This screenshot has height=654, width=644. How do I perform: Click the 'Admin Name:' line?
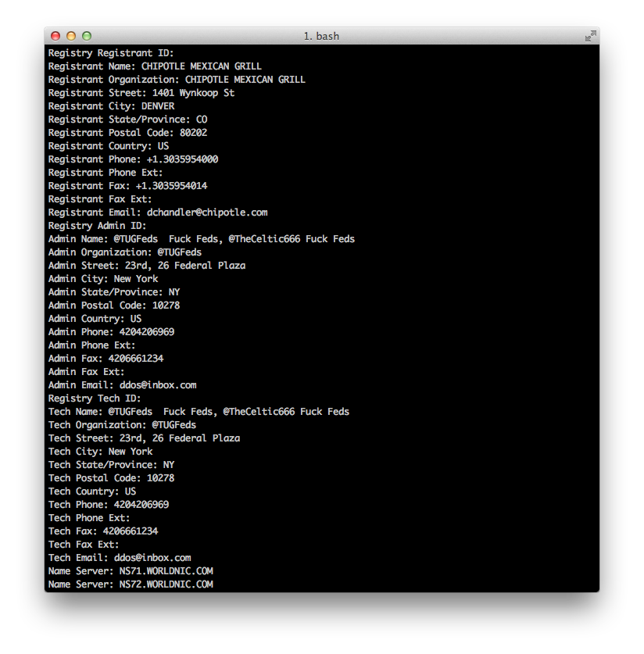click(202, 239)
